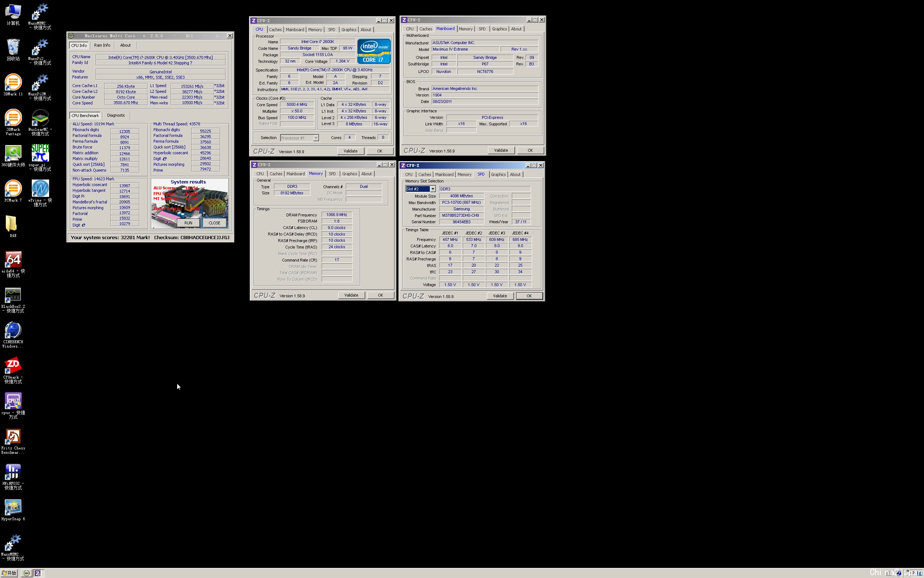Launch Fritz Chess Benchmark shortcut
This screenshot has width=924, height=578.
[x=13, y=441]
